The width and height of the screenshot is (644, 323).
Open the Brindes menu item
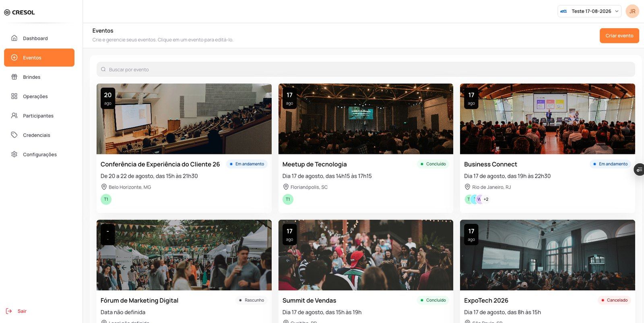click(39, 77)
